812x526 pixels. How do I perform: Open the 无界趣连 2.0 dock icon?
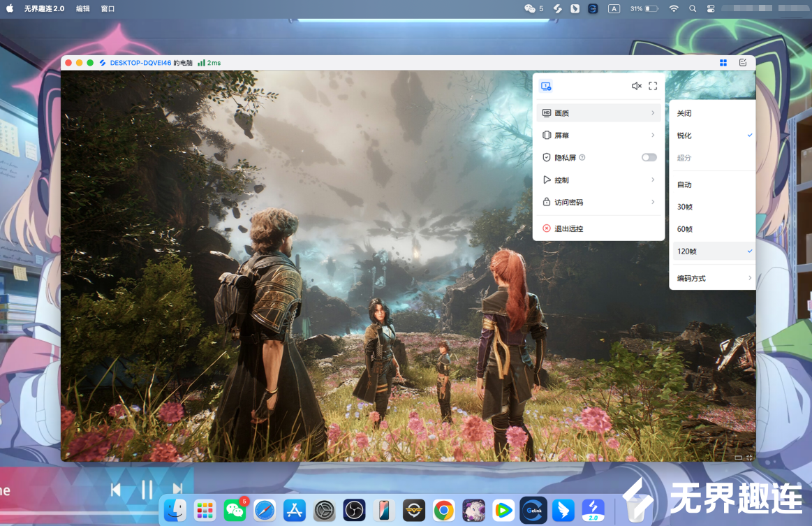click(x=593, y=511)
